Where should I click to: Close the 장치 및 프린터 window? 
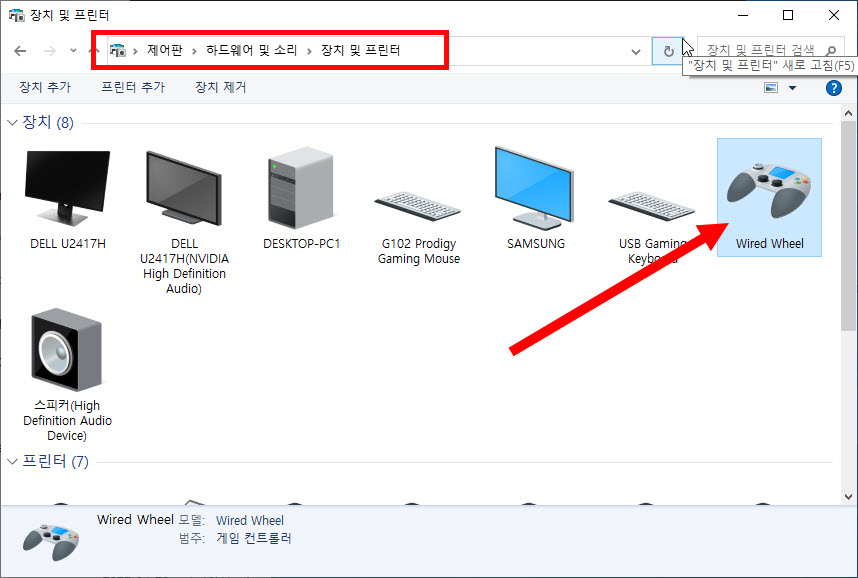[x=833, y=15]
